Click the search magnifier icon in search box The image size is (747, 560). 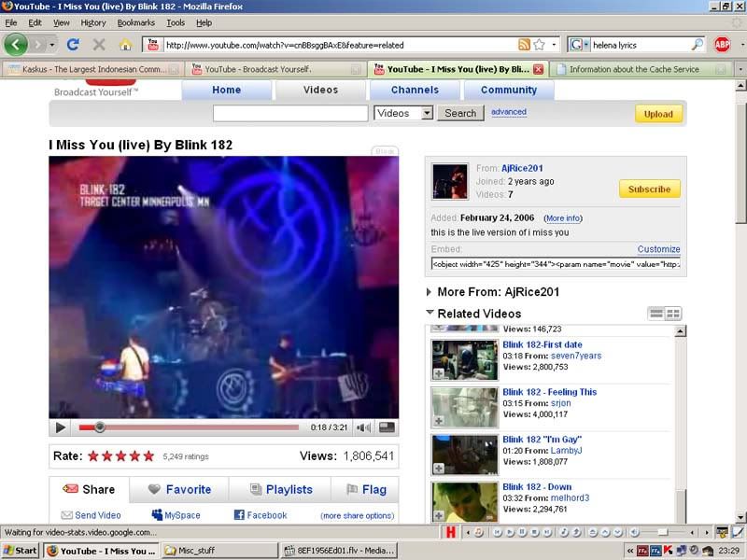pyautogui.click(x=697, y=45)
